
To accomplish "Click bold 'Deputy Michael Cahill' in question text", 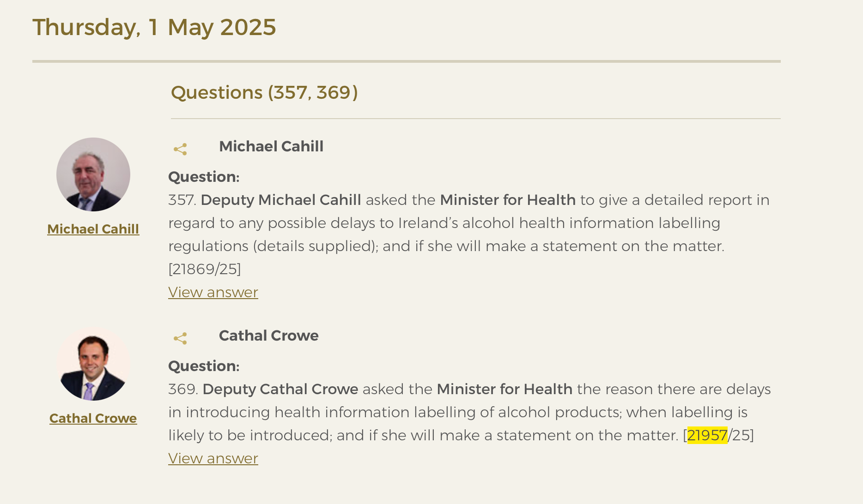I will pyautogui.click(x=281, y=200).
